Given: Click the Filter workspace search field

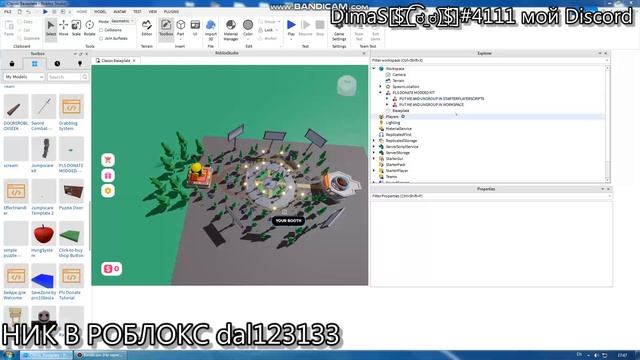Looking at the screenshot, I should [x=489, y=60].
